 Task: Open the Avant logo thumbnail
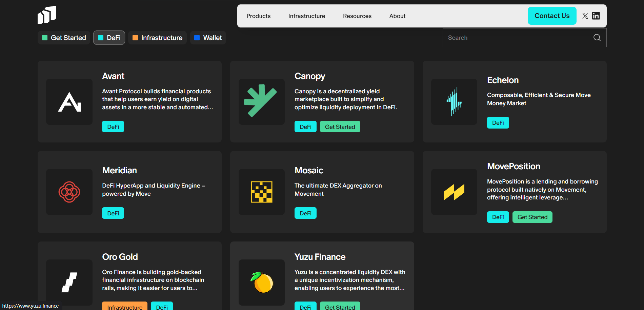click(x=69, y=102)
